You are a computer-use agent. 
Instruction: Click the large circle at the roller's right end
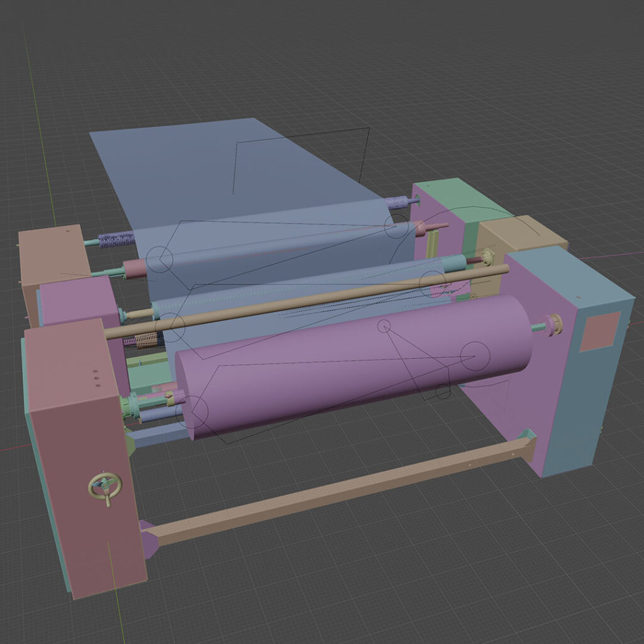[x=475, y=357]
